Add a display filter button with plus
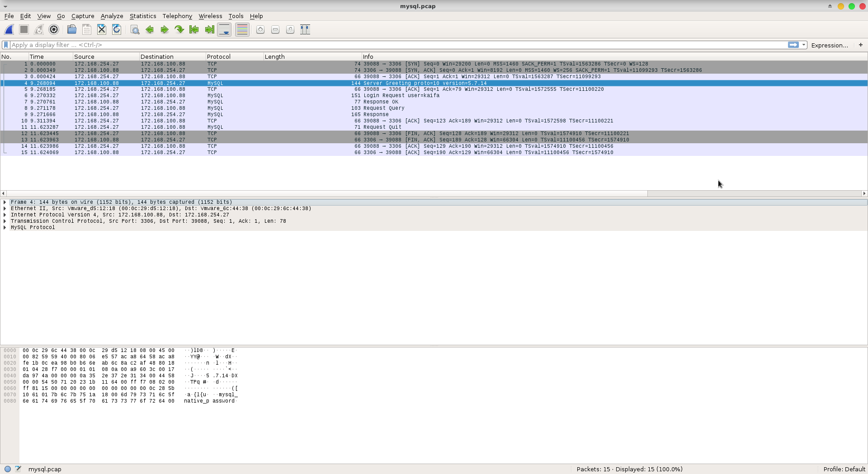Image resolution: width=868 pixels, height=474 pixels. [861, 45]
